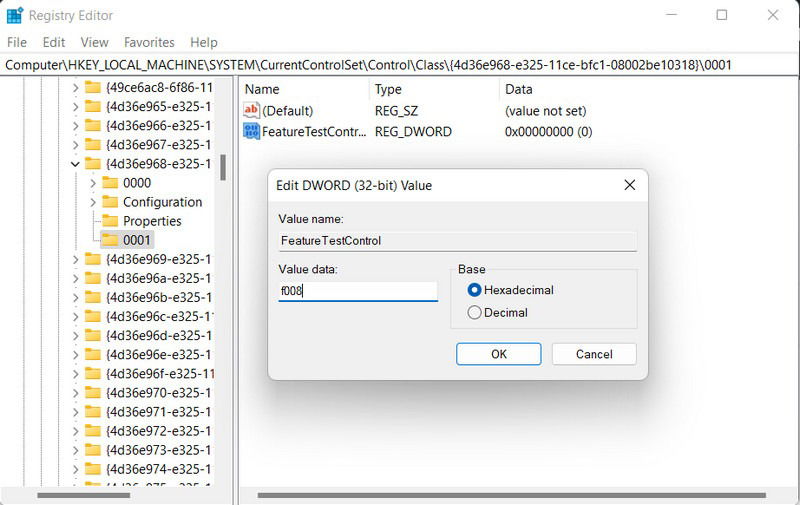Viewport: 800px width, 505px height.
Task: Select folder icon of {4d36e967-e325-1 key
Action: [x=92, y=145]
